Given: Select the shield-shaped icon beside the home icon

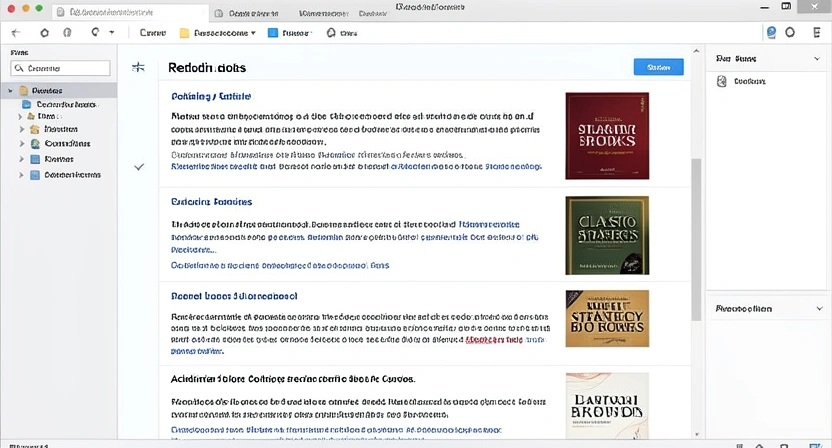Looking at the screenshot, I should coord(67,33).
